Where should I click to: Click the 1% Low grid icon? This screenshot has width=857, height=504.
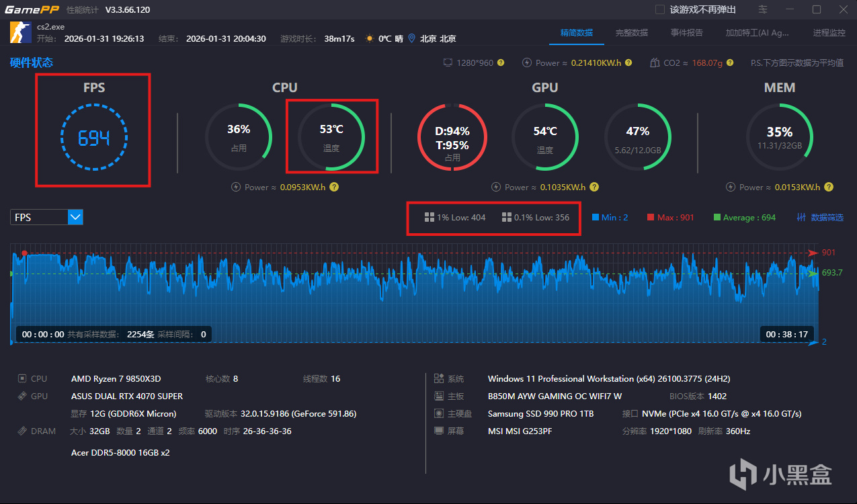pyautogui.click(x=429, y=217)
